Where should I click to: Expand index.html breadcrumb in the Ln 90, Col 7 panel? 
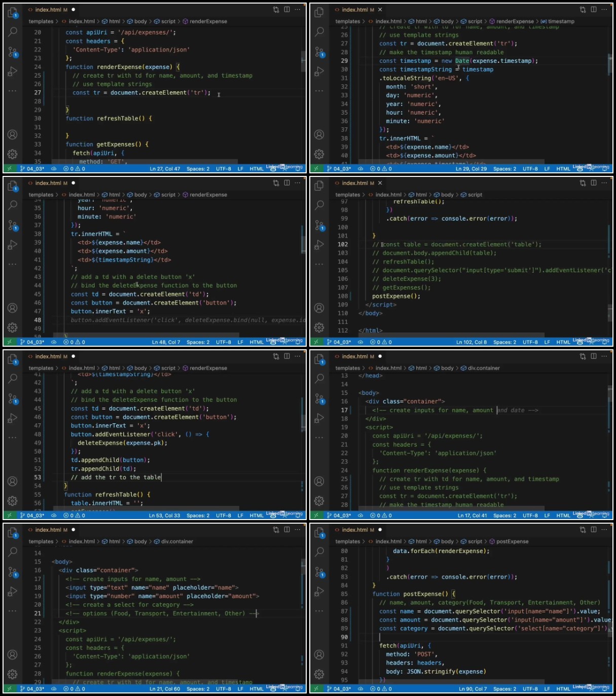(384, 541)
